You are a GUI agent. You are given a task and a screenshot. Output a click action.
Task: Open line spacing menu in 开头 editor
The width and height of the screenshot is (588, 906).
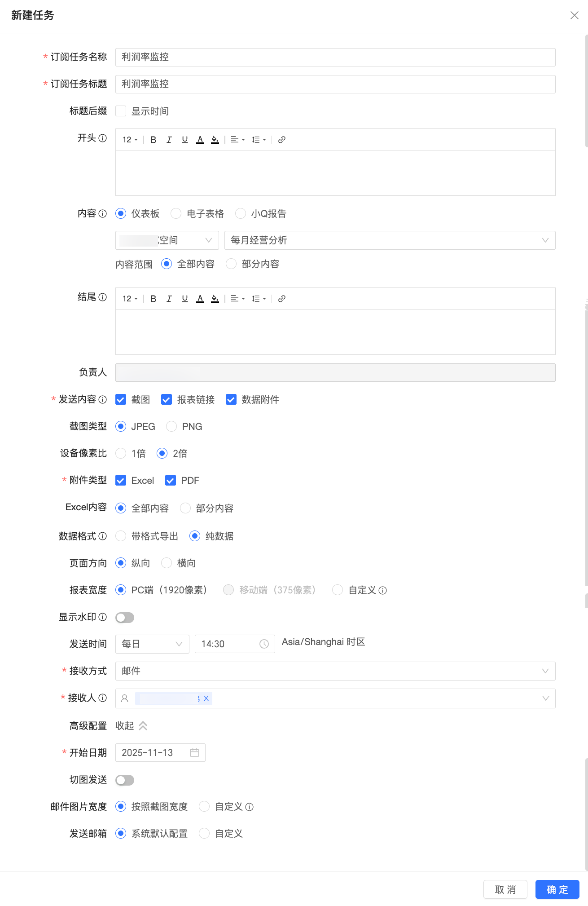click(x=259, y=140)
